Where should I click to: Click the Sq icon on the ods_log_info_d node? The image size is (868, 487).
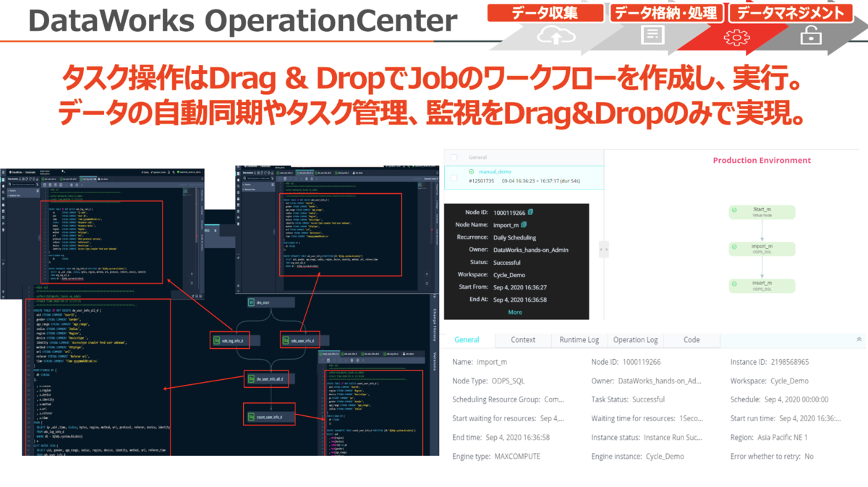(x=216, y=339)
